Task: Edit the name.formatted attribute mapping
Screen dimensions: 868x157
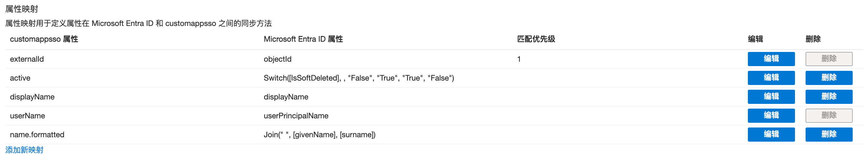Action: [x=771, y=134]
